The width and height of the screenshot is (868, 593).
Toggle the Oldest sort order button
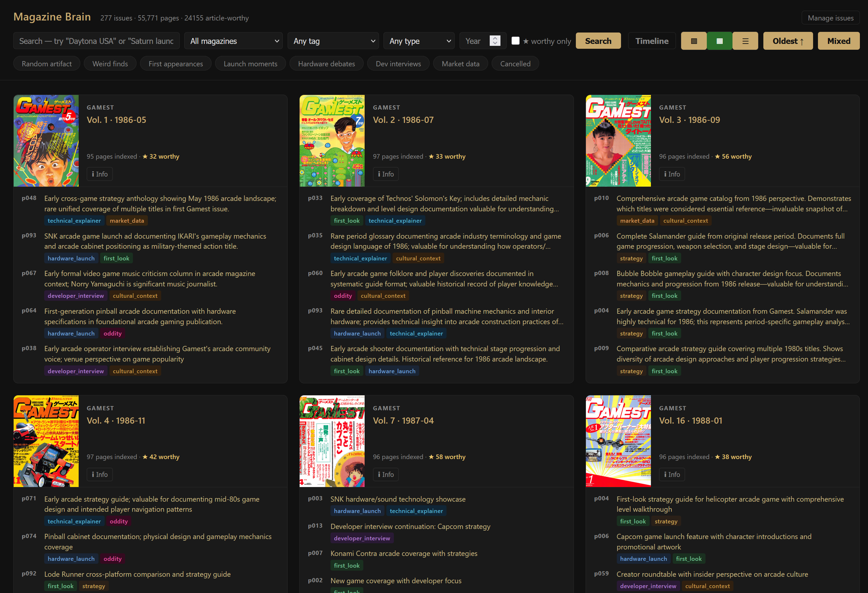point(788,41)
